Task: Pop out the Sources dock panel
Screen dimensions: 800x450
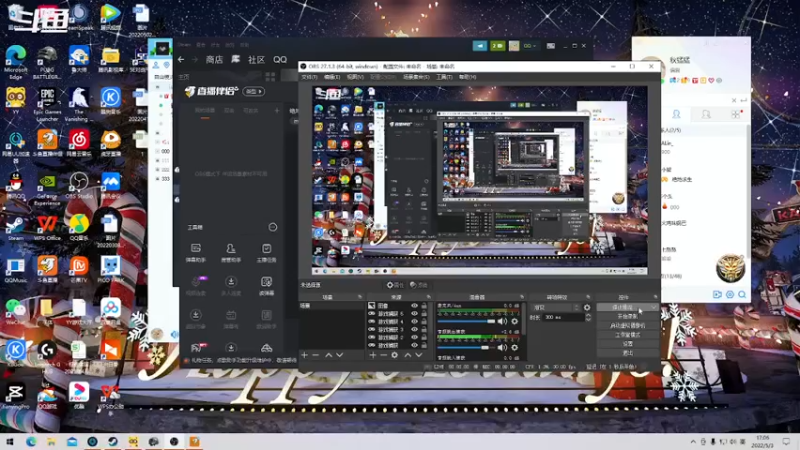Action: tap(429, 297)
